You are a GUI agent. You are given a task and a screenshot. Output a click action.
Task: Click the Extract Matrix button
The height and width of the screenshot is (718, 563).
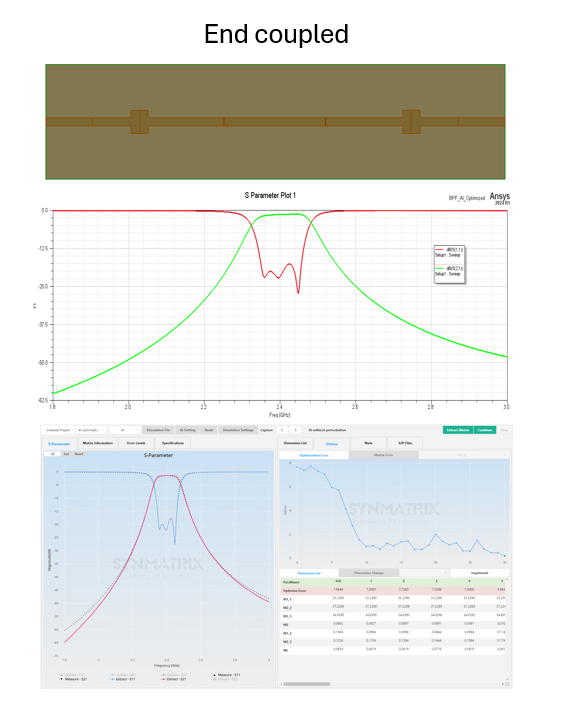[458, 430]
